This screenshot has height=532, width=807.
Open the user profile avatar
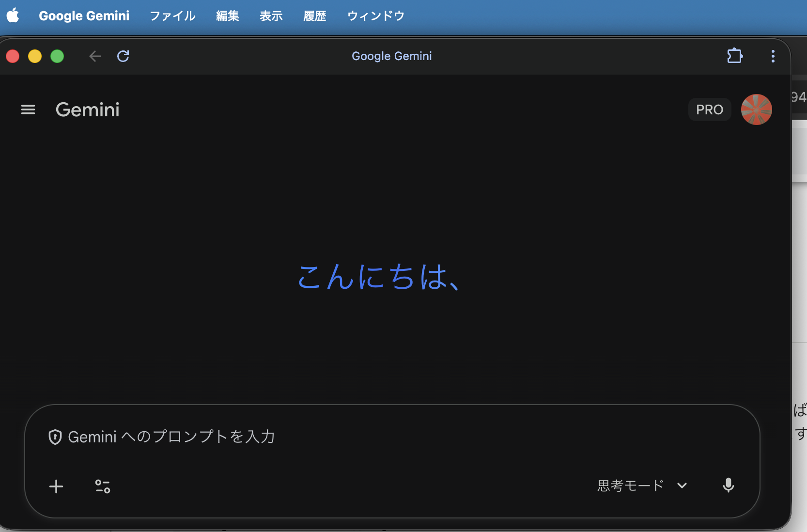point(756,110)
